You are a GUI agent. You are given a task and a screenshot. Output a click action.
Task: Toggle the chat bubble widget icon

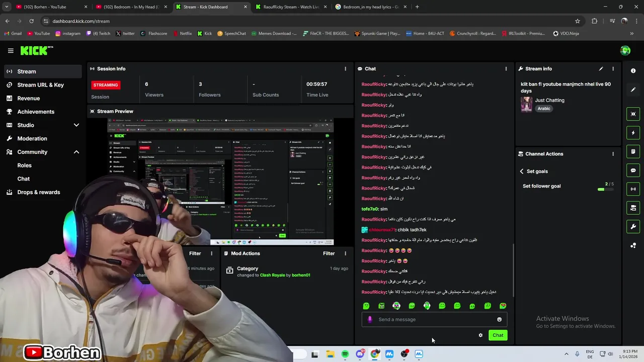pyautogui.click(x=633, y=170)
